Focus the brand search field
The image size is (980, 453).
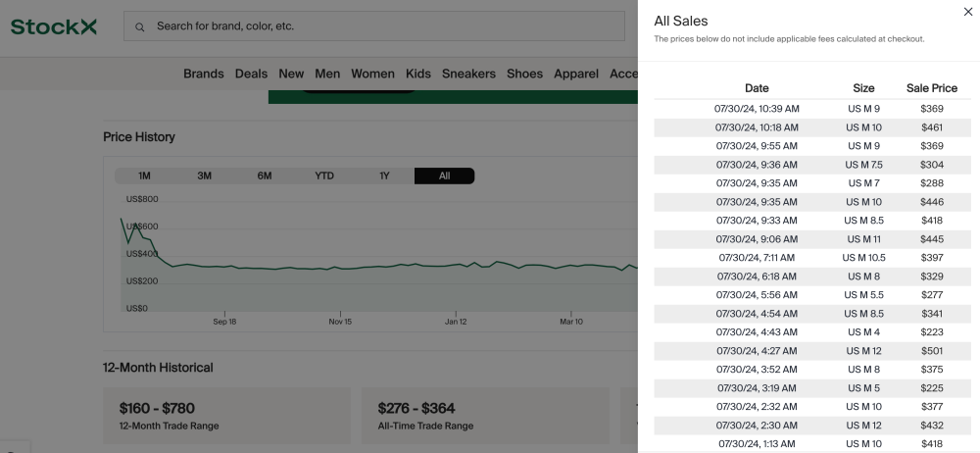382,26
